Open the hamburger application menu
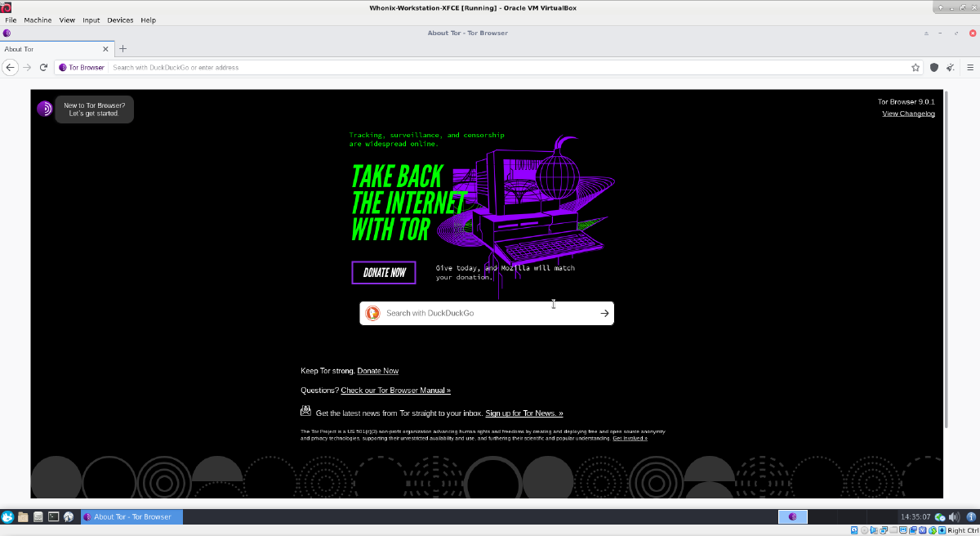The image size is (980, 536). pyautogui.click(x=969, y=67)
